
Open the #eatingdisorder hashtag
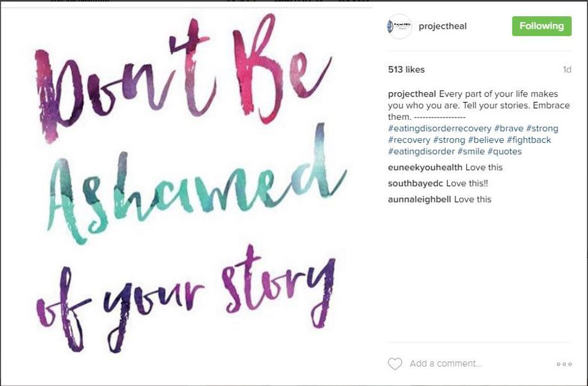coord(421,152)
